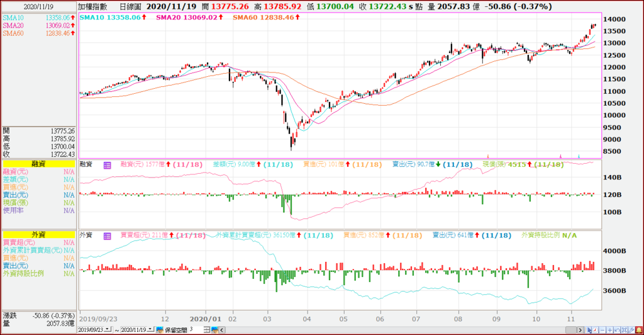644x335 pixels.
Task: Click the purple list icon beside 外資 legend
Action: click(107, 236)
